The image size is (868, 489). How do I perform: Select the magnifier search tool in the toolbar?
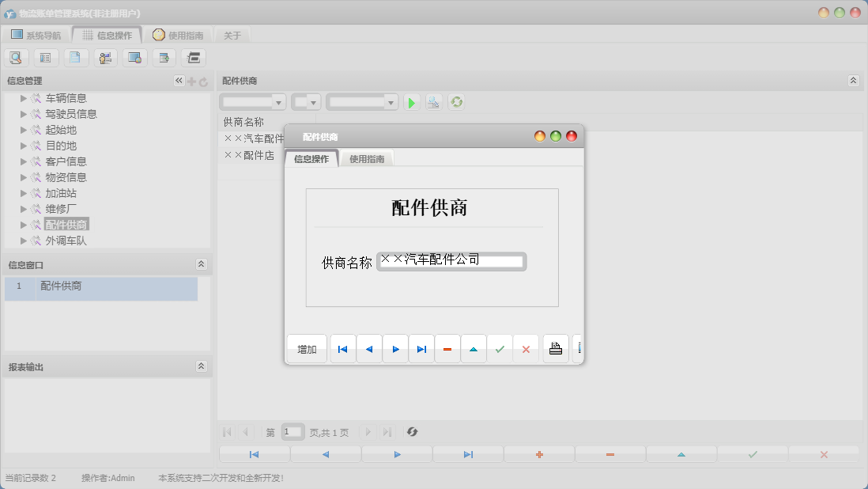coord(16,57)
